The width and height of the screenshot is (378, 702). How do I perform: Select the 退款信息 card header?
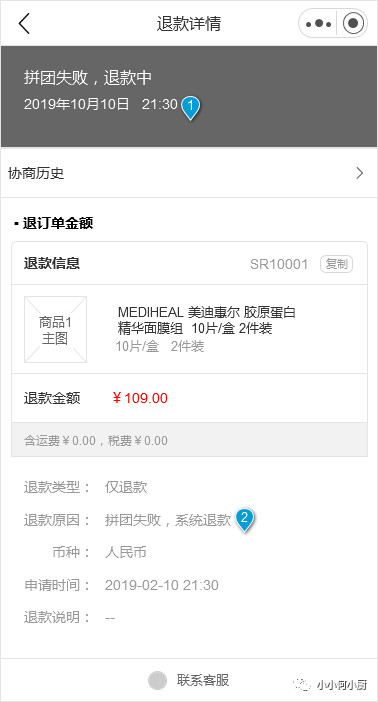tap(189, 264)
